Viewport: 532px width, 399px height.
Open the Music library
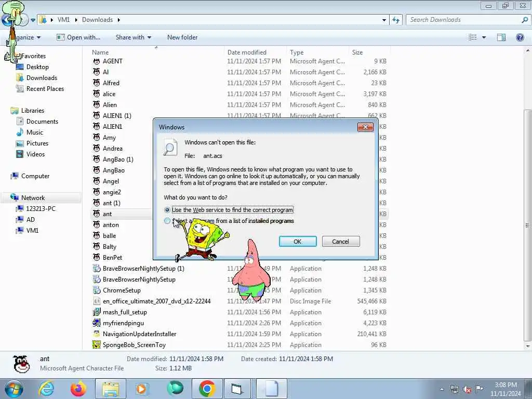(x=35, y=132)
